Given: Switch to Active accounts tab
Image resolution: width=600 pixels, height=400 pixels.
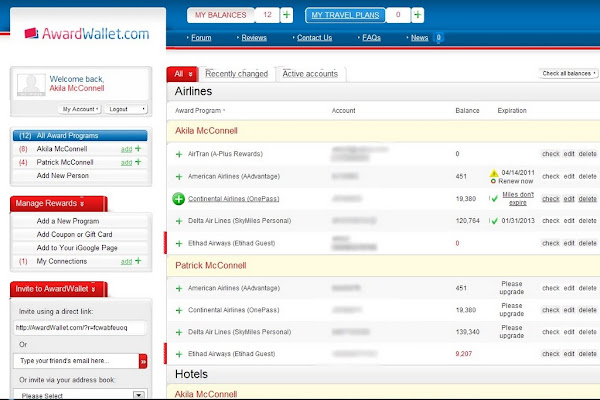Looking at the screenshot, I should (x=310, y=73).
